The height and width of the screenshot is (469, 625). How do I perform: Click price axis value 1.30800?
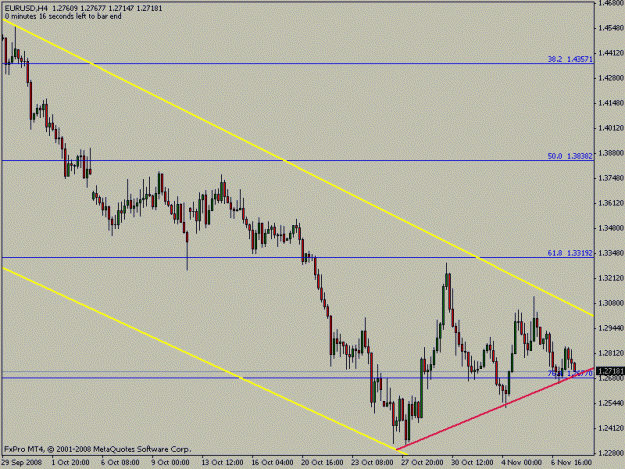(610, 303)
